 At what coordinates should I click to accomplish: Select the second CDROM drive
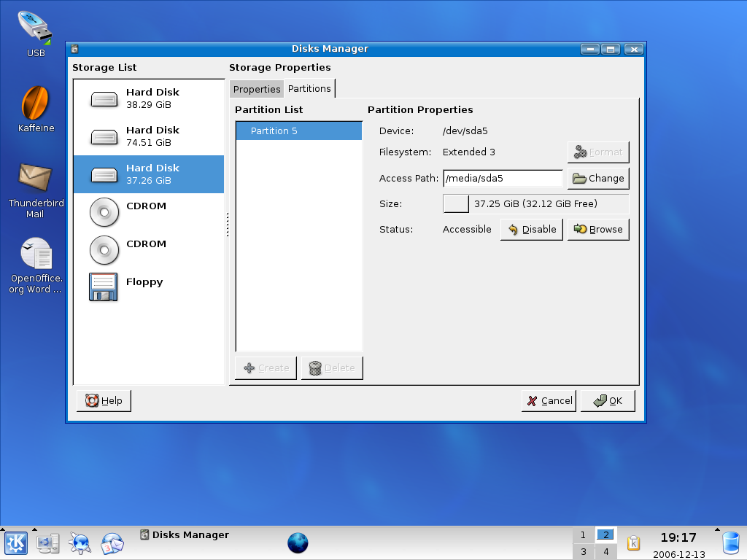click(x=149, y=250)
